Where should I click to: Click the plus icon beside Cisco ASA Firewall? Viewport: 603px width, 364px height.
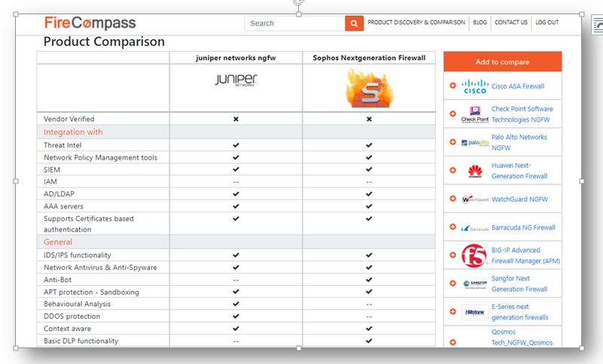(x=452, y=85)
